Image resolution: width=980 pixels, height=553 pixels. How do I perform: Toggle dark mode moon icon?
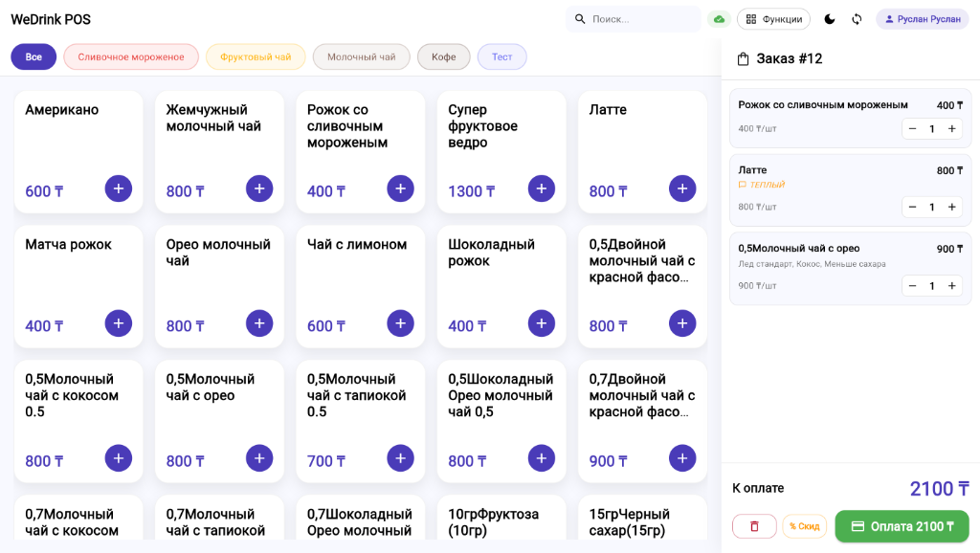tap(830, 19)
